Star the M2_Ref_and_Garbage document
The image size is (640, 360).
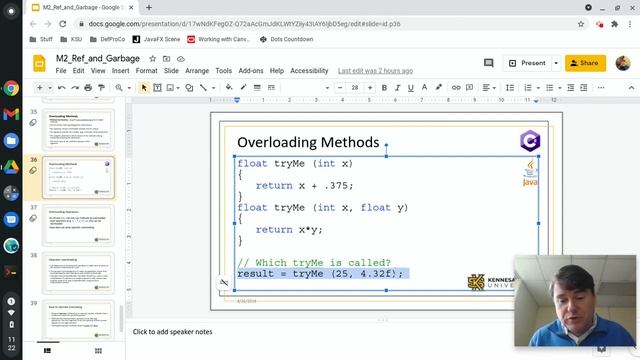point(153,59)
